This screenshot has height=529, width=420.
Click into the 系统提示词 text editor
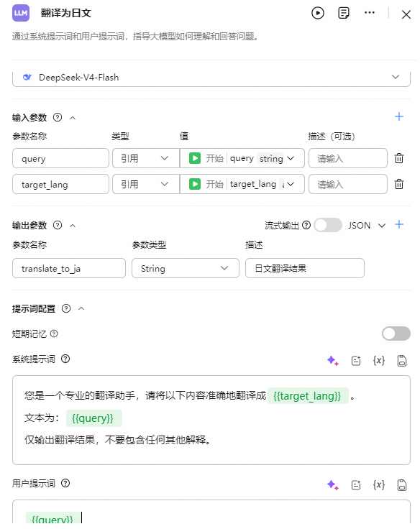211,420
